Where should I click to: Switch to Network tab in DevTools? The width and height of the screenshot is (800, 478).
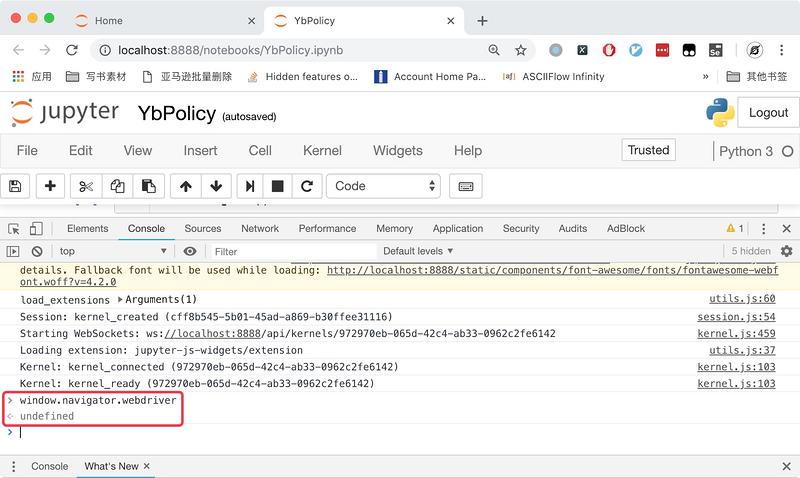(x=260, y=229)
